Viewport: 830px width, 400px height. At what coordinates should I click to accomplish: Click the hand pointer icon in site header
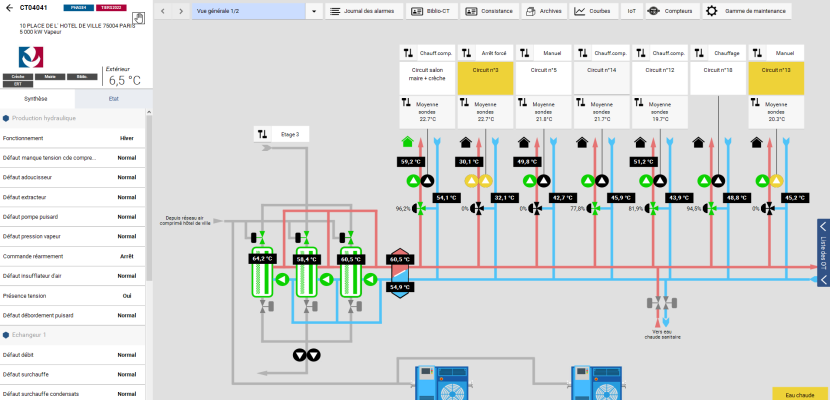(138, 17)
